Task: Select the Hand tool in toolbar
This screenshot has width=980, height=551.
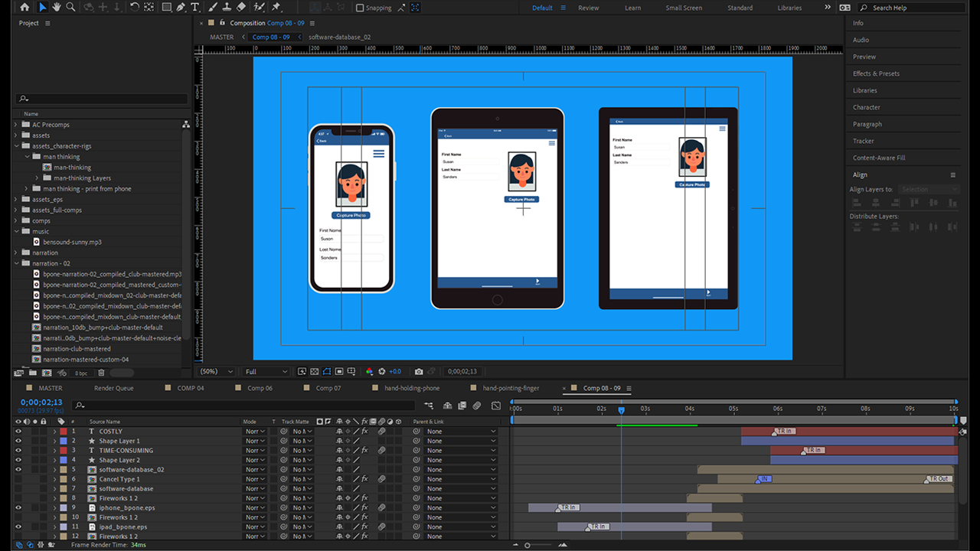Action: [x=57, y=7]
